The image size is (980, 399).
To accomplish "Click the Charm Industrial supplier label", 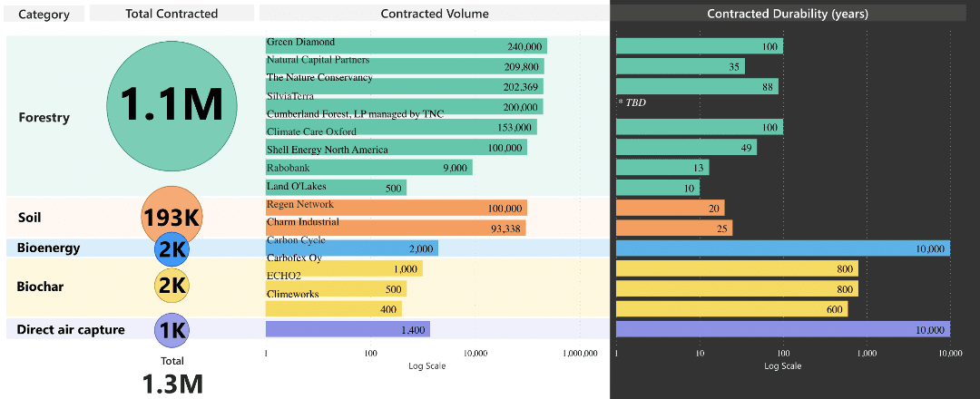I will click(x=302, y=221).
